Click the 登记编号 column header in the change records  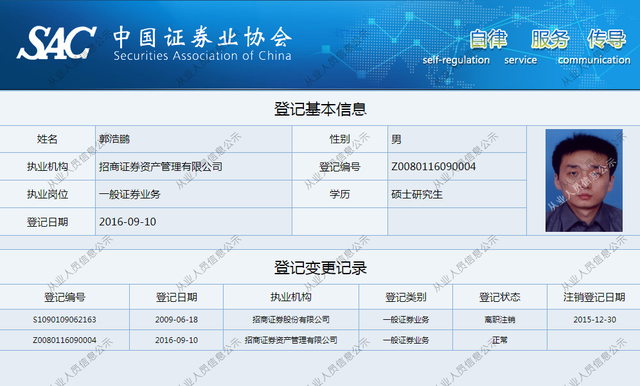[x=65, y=297]
